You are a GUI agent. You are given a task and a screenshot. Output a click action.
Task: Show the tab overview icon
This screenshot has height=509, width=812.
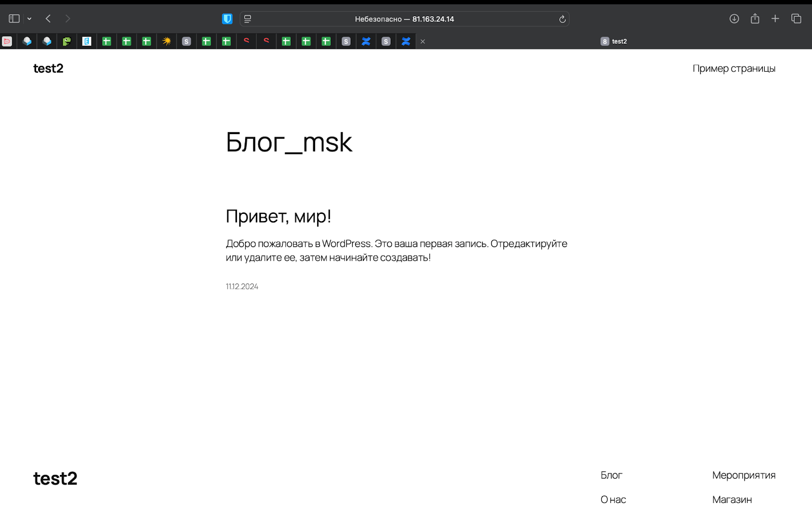click(796, 19)
